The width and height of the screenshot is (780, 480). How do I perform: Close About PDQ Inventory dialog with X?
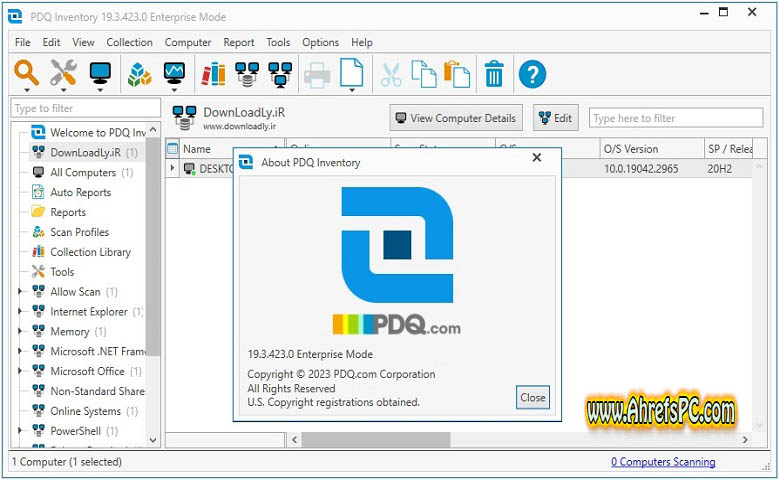click(537, 158)
